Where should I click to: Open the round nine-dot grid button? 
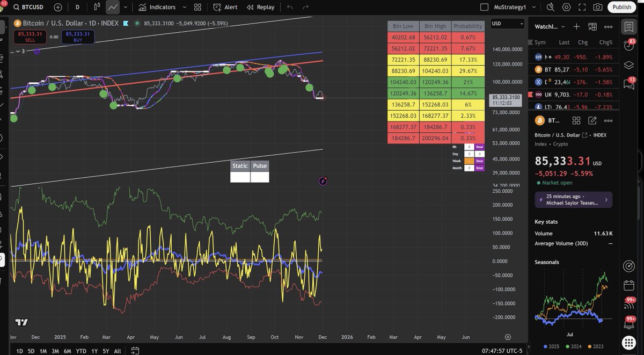(x=629, y=343)
